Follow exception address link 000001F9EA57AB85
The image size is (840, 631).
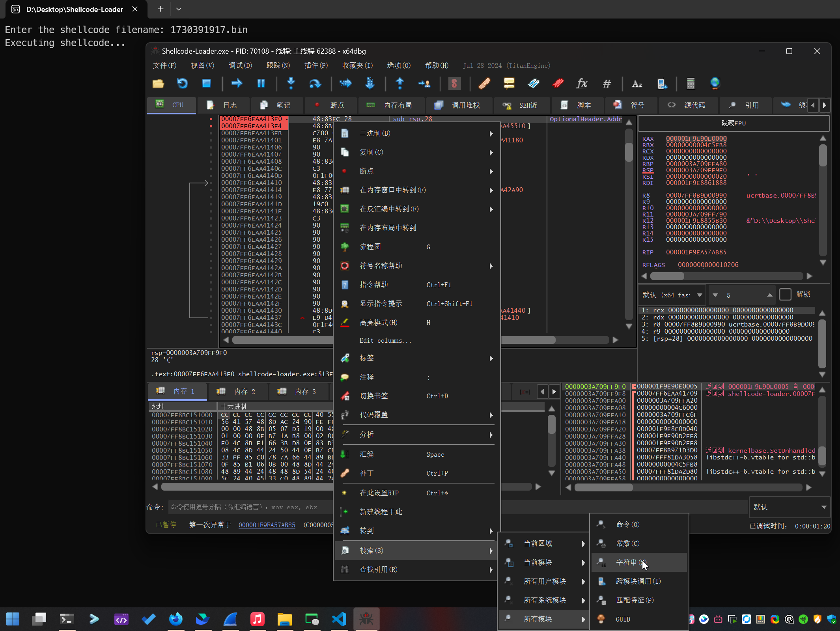click(267, 525)
